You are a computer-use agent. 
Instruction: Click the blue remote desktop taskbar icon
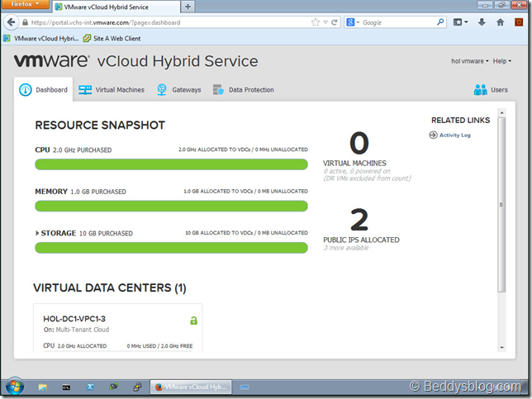point(245,387)
